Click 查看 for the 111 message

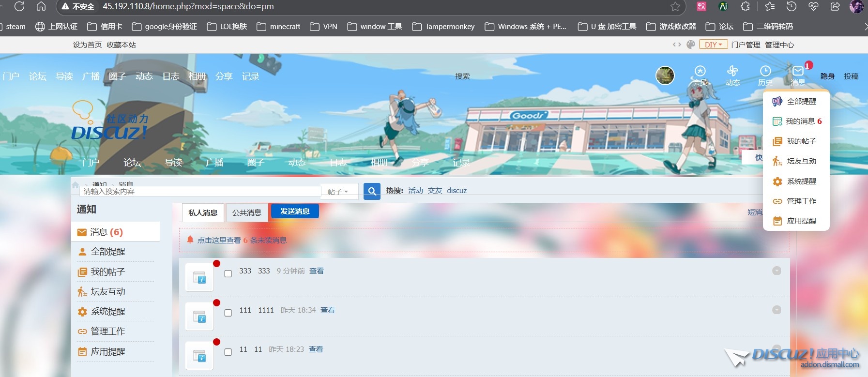328,310
